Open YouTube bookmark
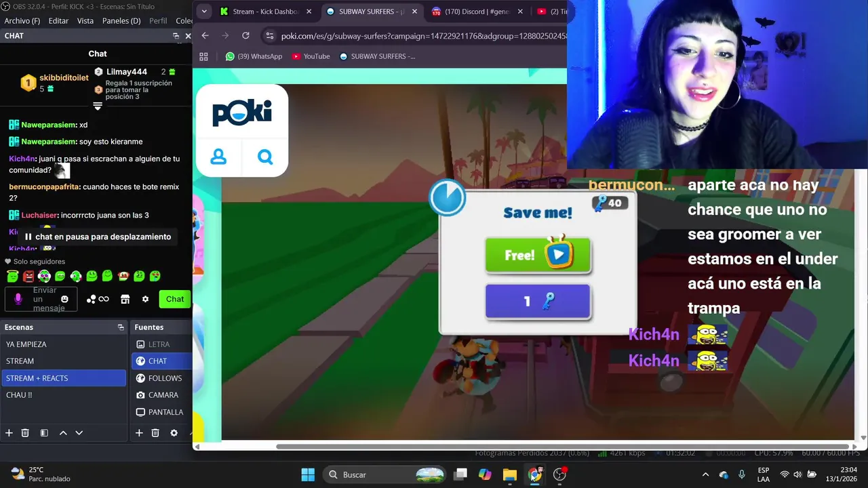Viewport: 868px width, 488px height. pos(311,56)
